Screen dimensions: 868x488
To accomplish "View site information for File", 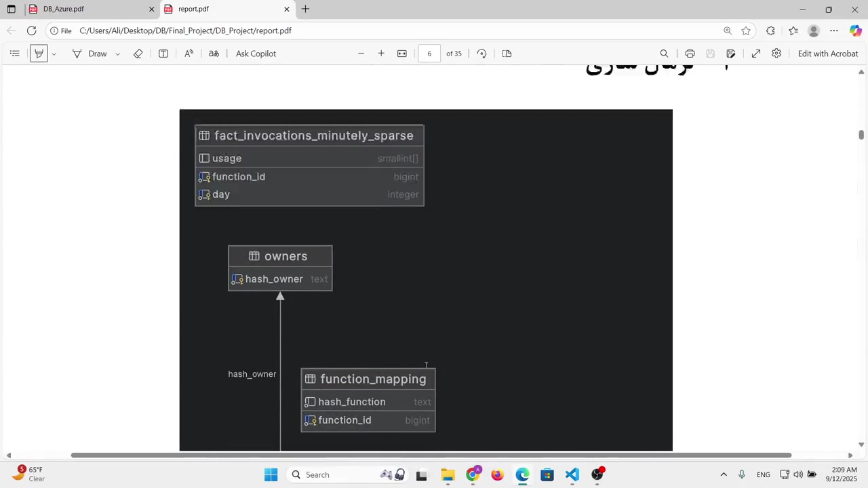I will coord(60,30).
